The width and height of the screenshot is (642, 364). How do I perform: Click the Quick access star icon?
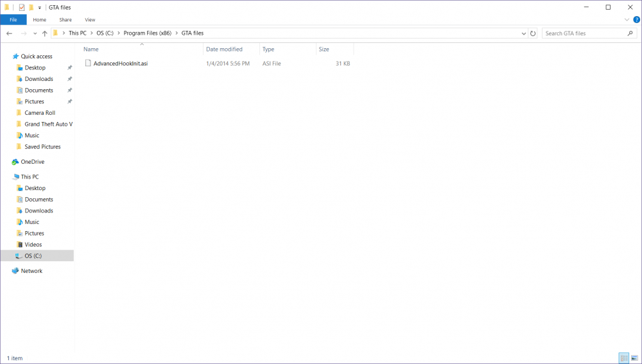[15, 56]
